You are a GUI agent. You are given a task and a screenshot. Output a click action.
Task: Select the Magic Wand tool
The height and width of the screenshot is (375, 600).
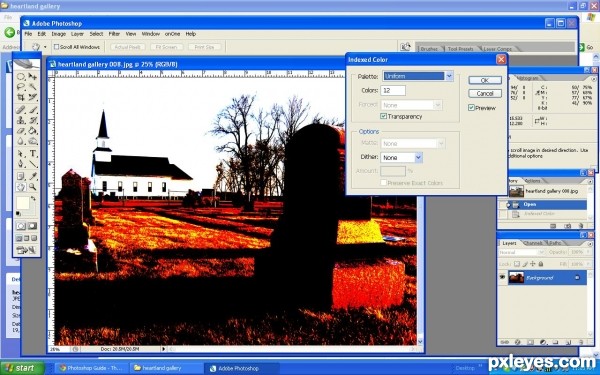pos(33,87)
